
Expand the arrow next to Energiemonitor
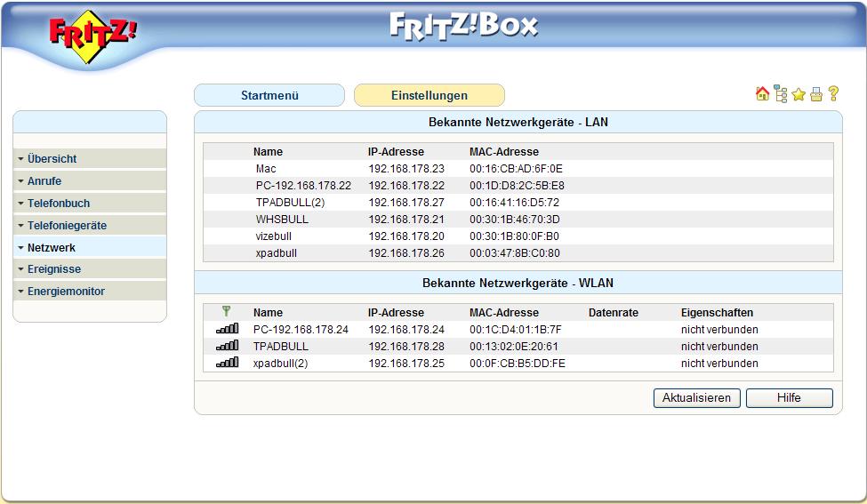20,292
